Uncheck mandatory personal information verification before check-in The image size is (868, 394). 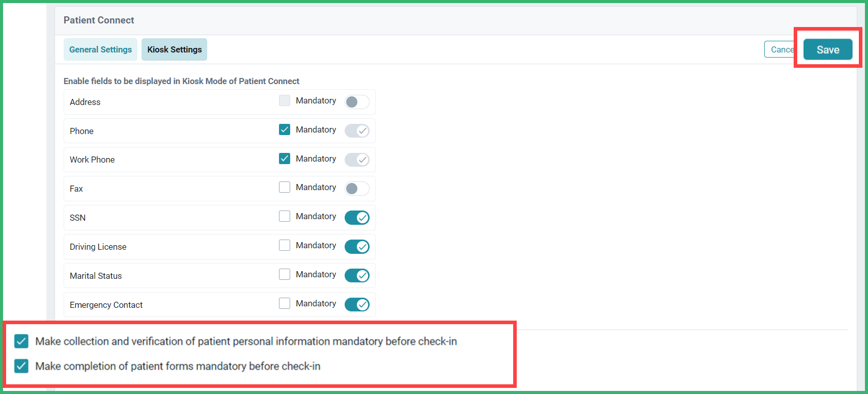pos(21,341)
